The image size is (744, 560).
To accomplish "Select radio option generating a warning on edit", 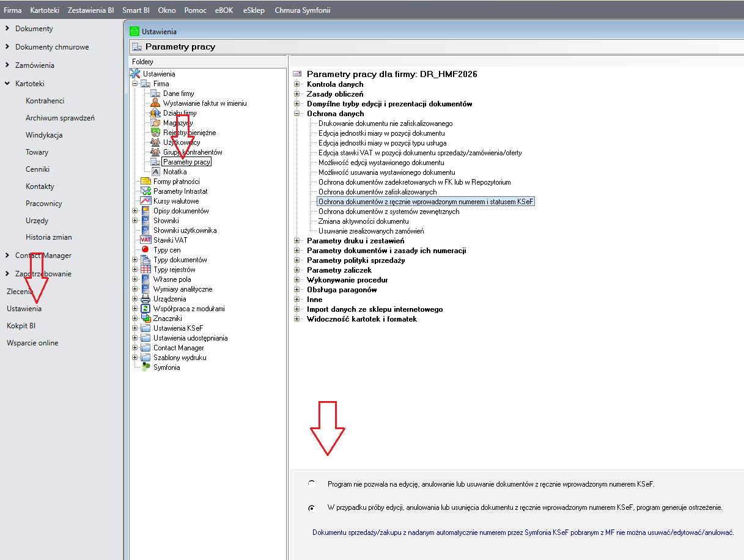I will click(312, 507).
